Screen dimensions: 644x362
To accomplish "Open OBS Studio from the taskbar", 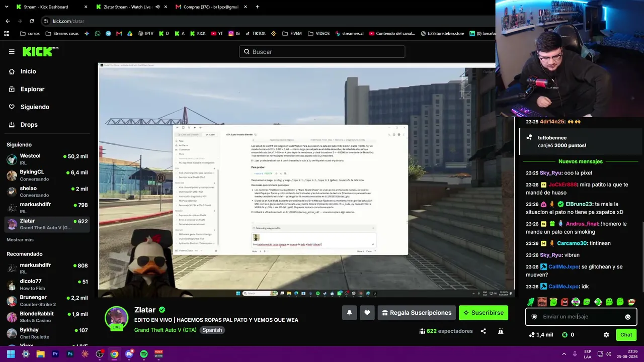I will point(100,354).
